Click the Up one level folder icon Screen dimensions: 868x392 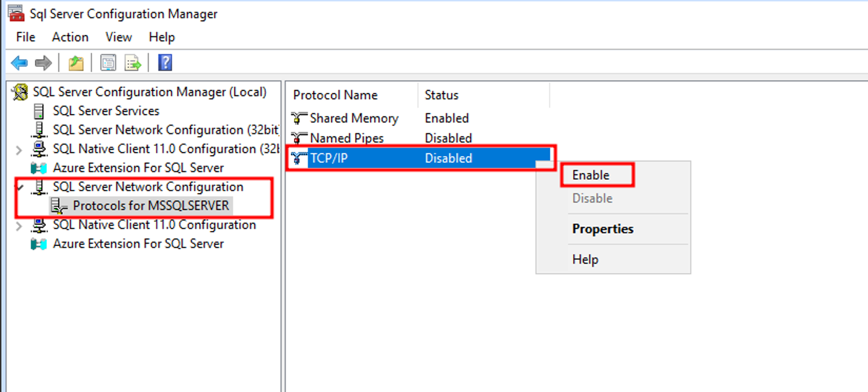[76, 63]
